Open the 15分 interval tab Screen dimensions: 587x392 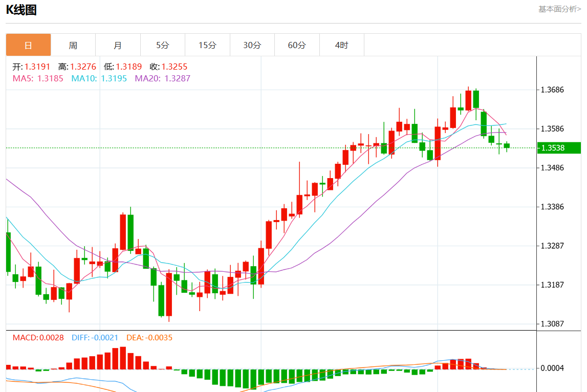tap(207, 45)
